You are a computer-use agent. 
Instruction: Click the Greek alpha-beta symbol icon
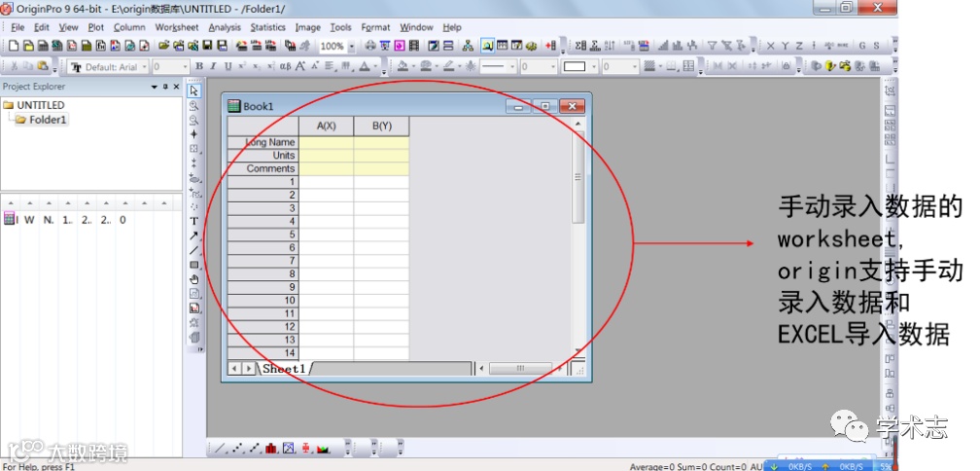285,66
